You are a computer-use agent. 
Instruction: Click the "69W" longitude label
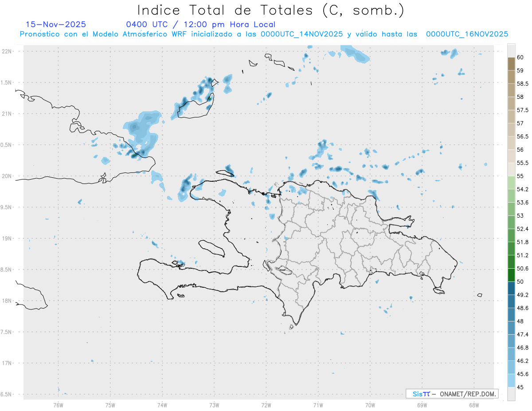(422, 405)
